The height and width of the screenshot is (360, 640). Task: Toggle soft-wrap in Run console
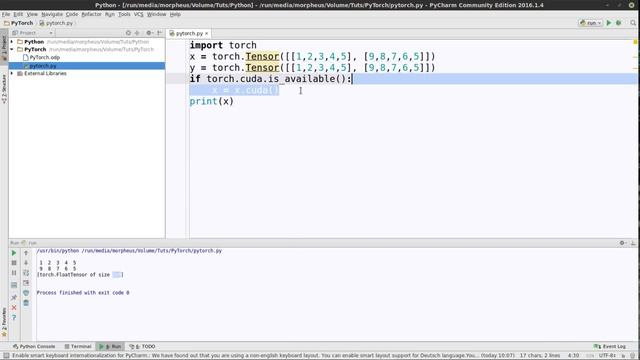pos(26,273)
